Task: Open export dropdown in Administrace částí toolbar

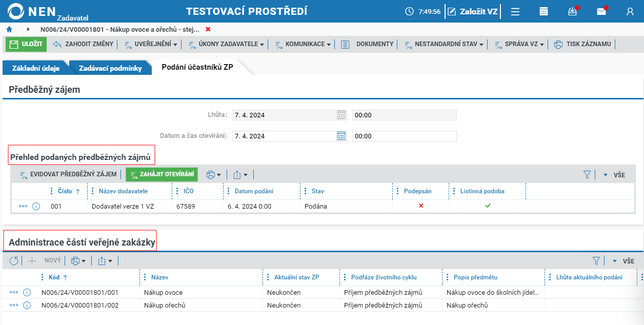Action: [105, 261]
